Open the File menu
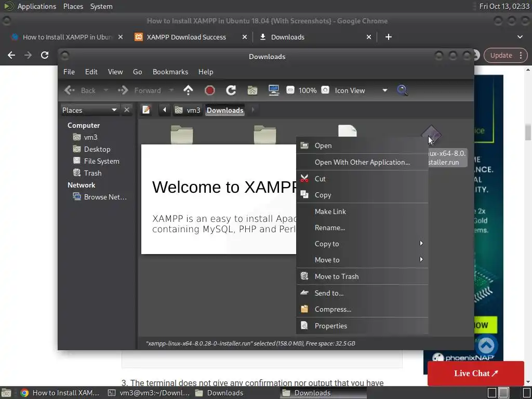532x399 pixels. click(69, 72)
